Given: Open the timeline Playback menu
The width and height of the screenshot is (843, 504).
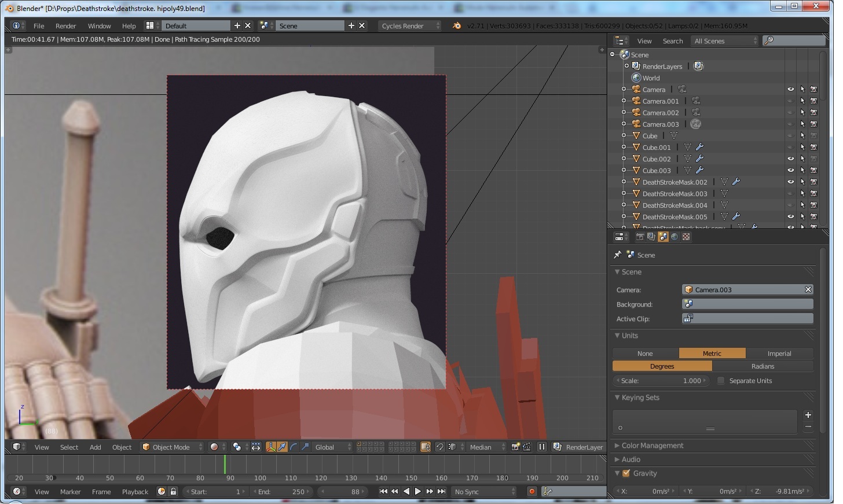Looking at the screenshot, I should [x=135, y=491].
